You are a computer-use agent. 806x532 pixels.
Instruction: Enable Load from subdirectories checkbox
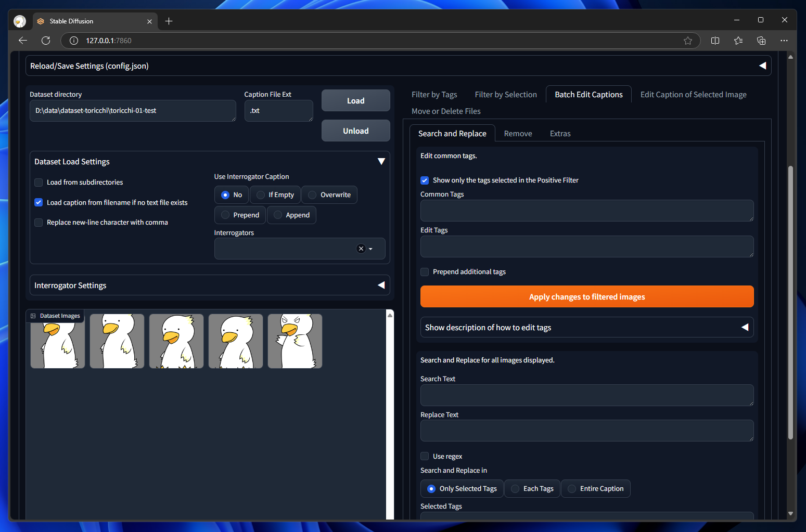tap(39, 183)
